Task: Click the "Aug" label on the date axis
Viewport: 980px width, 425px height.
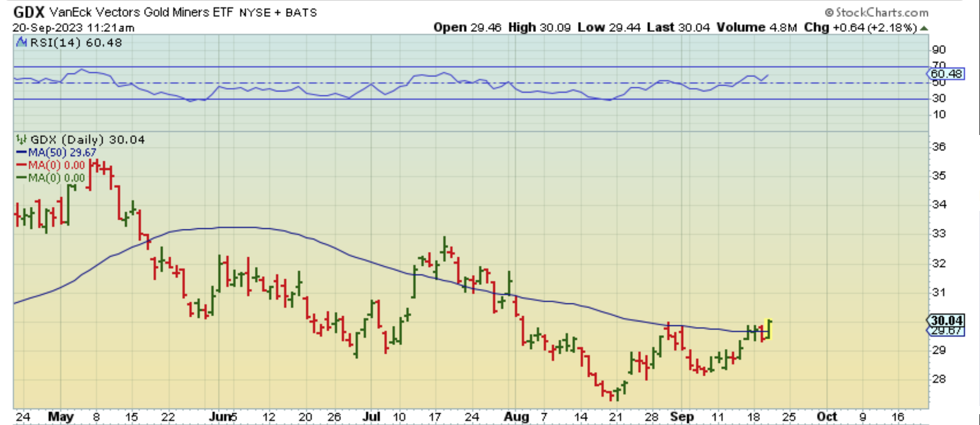Action: [x=516, y=417]
